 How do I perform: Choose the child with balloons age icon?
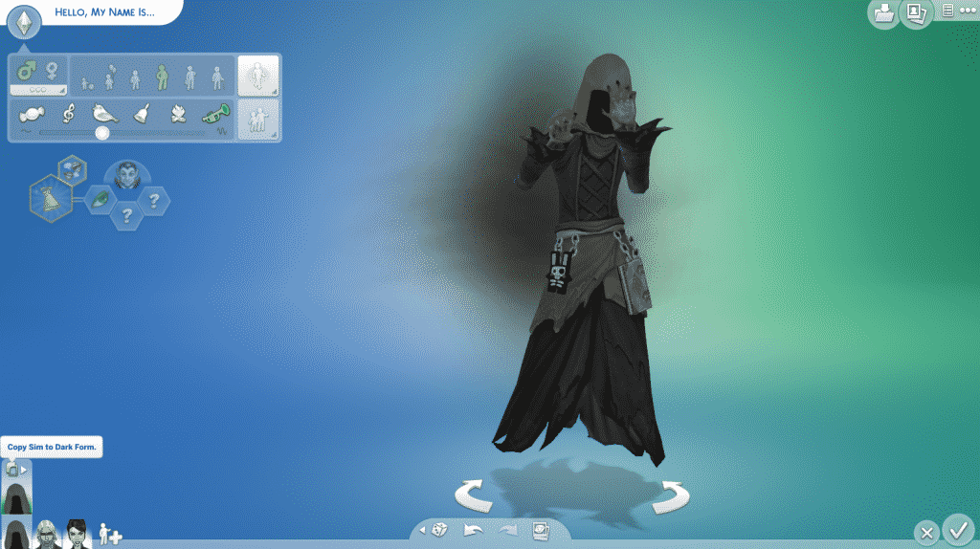(x=109, y=77)
